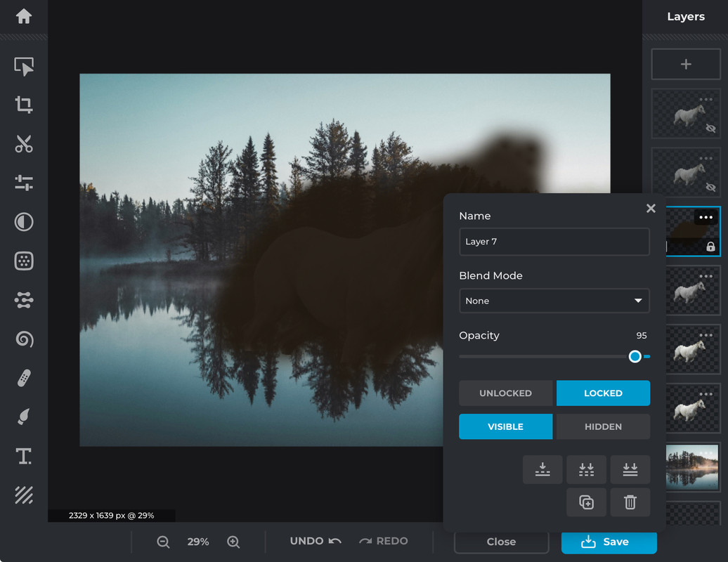This screenshot has height=562, width=728.
Task: Adjust the Opacity slider handle
Action: tap(635, 356)
